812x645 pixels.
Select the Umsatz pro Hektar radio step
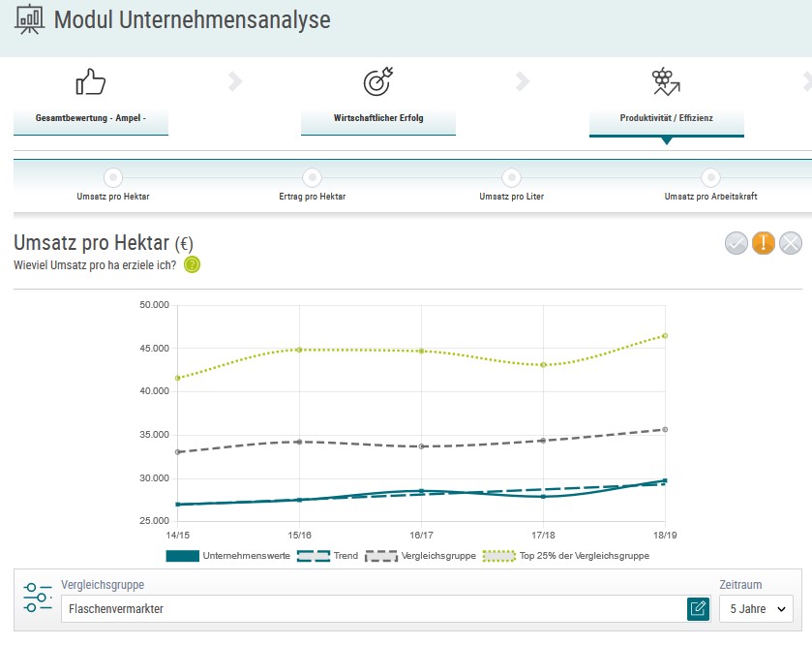click(x=113, y=177)
